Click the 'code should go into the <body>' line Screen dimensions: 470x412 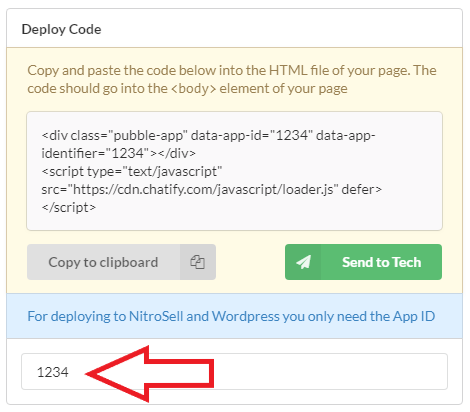(x=187, y=88)
